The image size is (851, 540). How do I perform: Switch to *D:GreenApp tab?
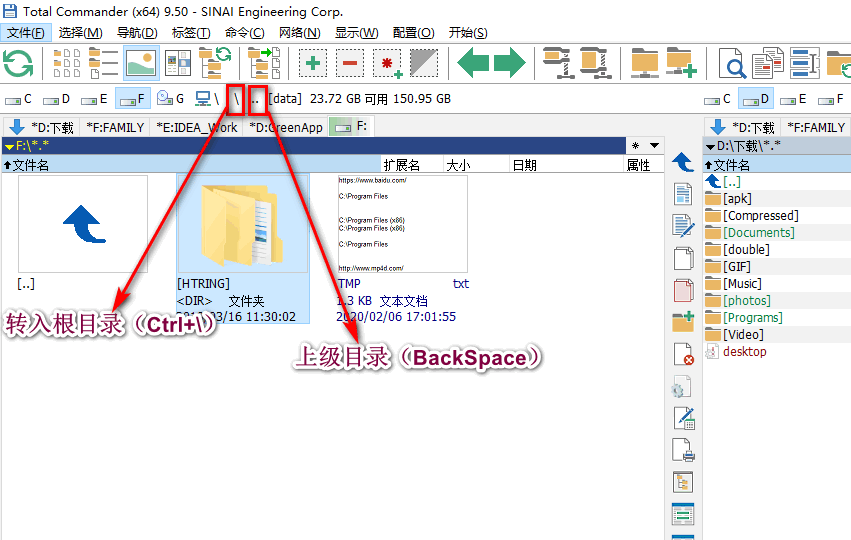pos(286,128)
